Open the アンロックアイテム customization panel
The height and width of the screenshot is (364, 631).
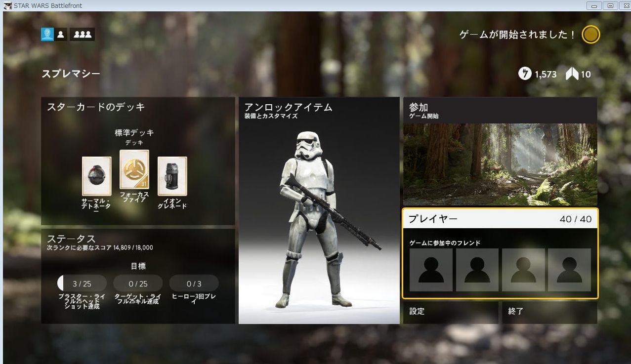coord(319,210)
